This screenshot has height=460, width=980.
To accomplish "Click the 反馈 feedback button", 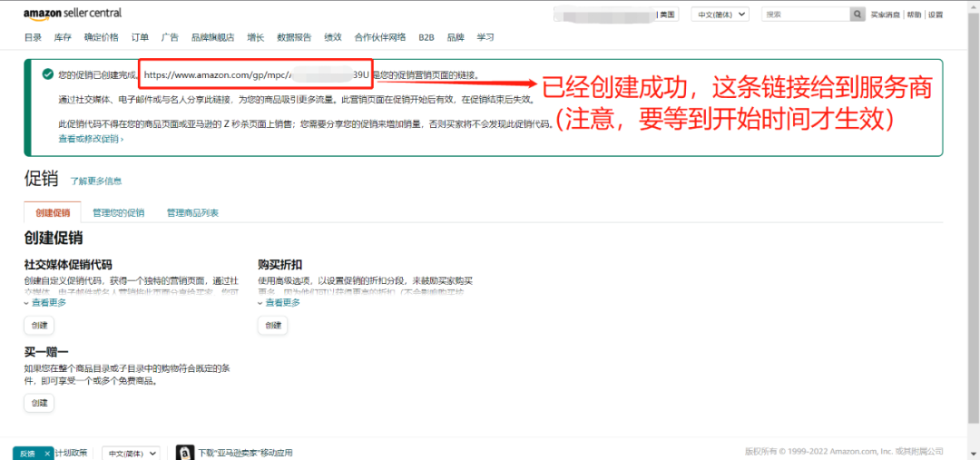I will tap(27, 454).
